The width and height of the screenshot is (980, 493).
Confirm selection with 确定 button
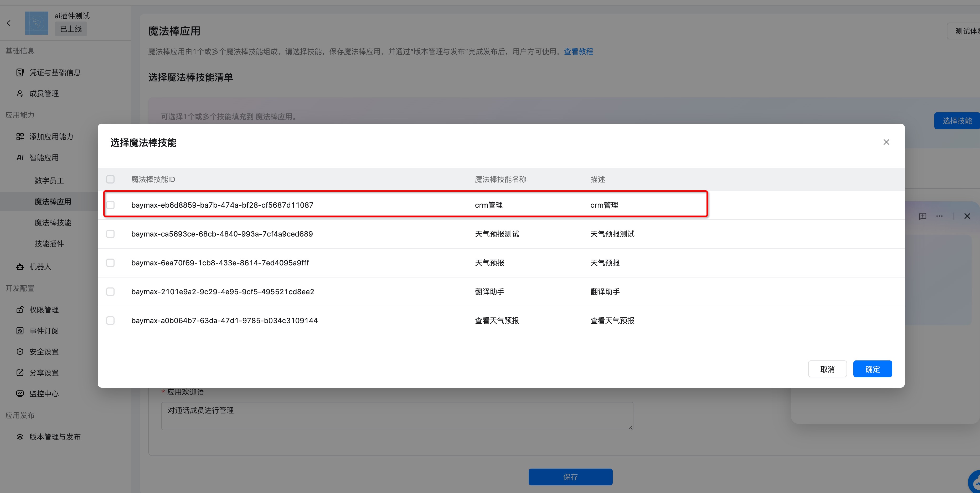pos(873,369)
